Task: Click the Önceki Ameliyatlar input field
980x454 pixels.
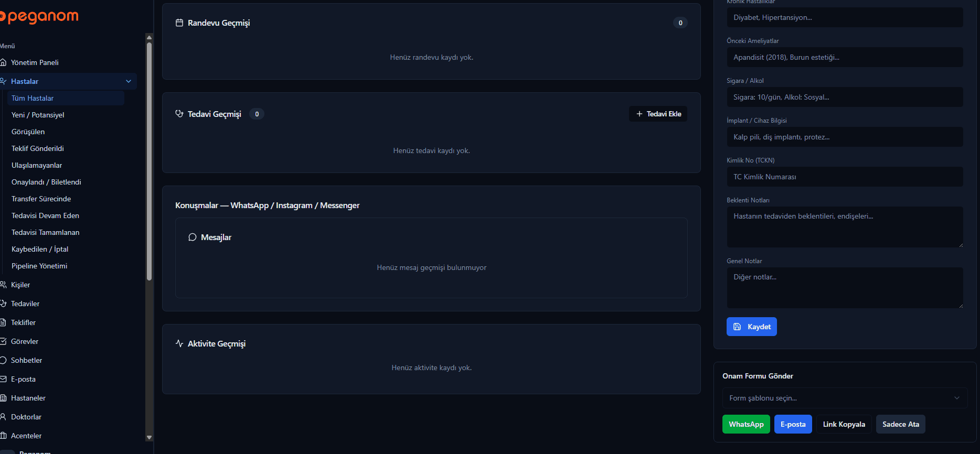Action: click(845, 57)
